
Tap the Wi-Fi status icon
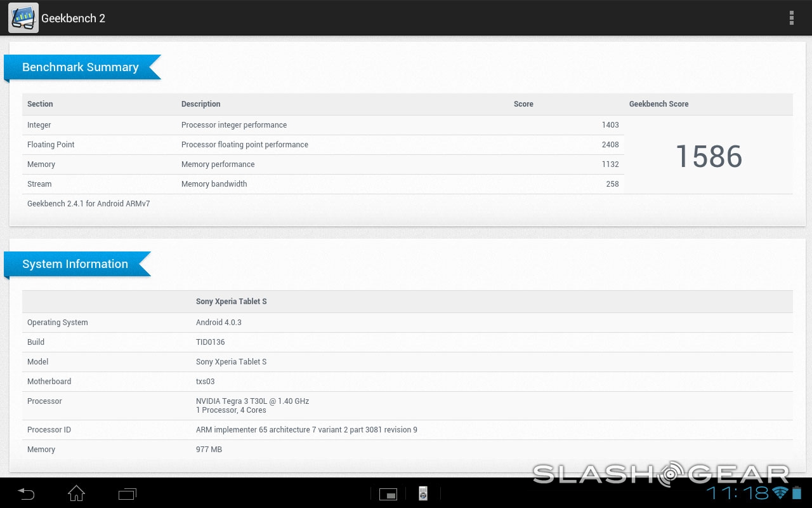(x=779, y=493)
